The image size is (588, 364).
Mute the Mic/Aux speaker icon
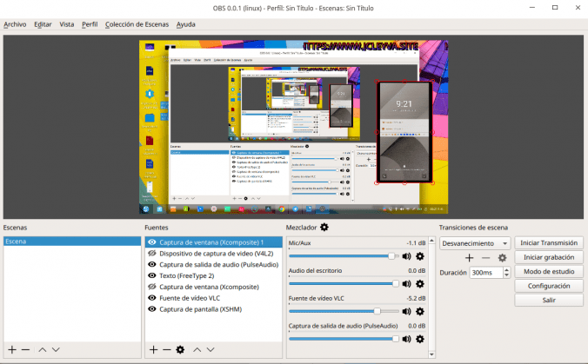pos(406,256)
